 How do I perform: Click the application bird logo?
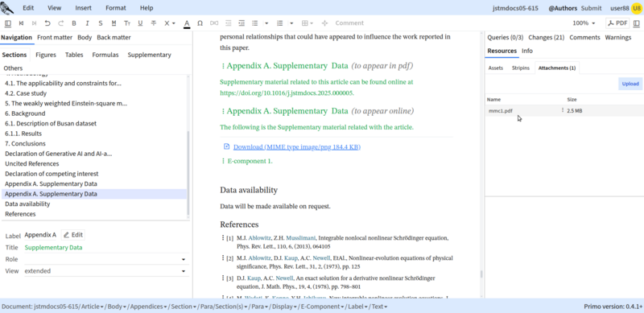point(7,7)
